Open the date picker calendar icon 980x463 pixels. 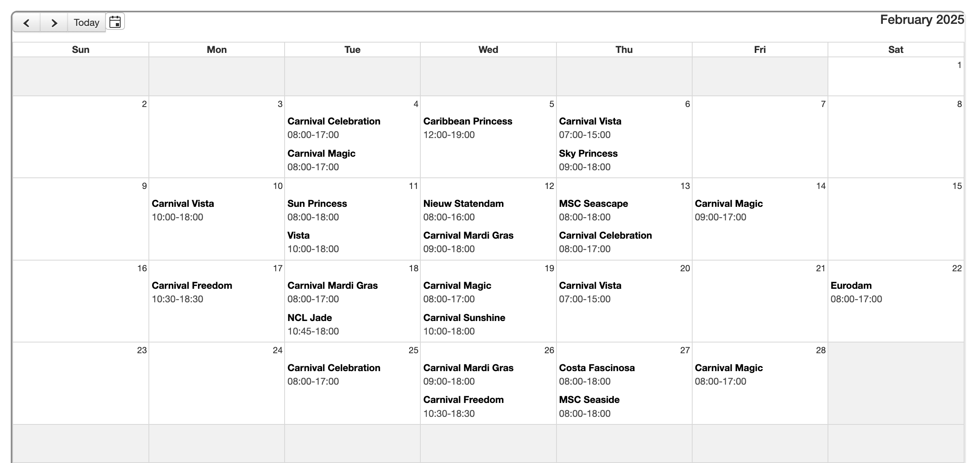(115, 22)
